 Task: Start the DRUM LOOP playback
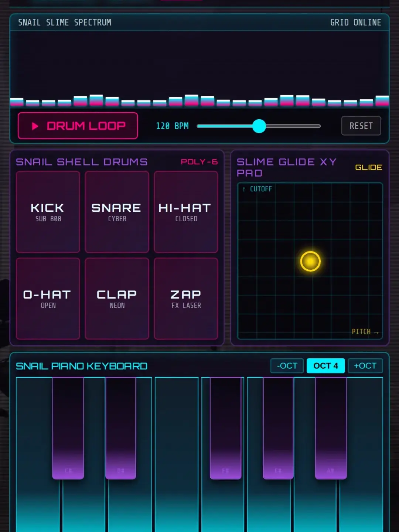tap(78, 126)
